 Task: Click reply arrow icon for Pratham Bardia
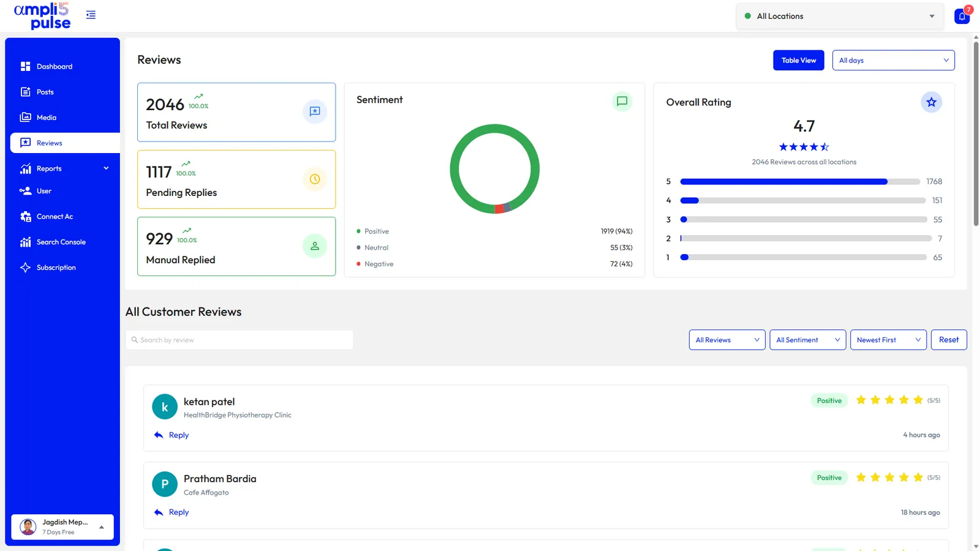(159, 512)
